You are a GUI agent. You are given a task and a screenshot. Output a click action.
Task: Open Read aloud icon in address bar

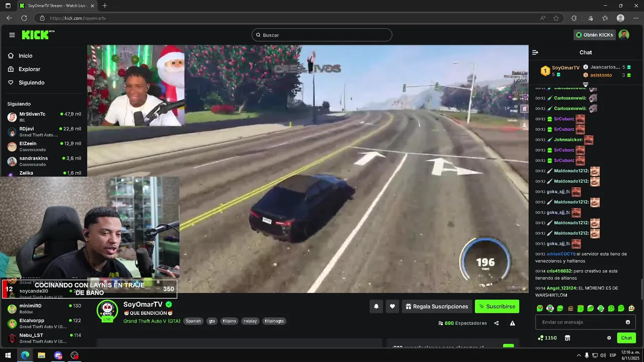click(x=543, y=18)
